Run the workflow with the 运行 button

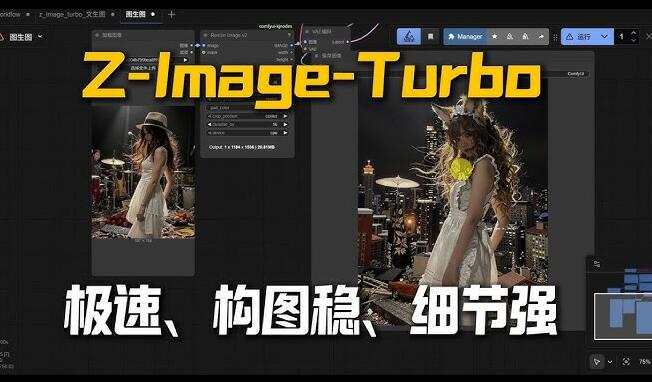[x=579, y=37]
